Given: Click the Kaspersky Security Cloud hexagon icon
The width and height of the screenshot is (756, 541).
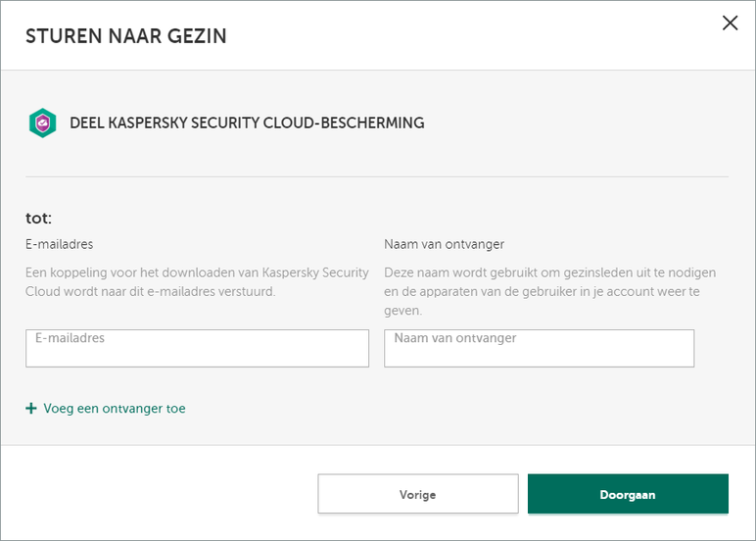Looking at the screenshot, I should pyautogui.click(x=42, y=123).
